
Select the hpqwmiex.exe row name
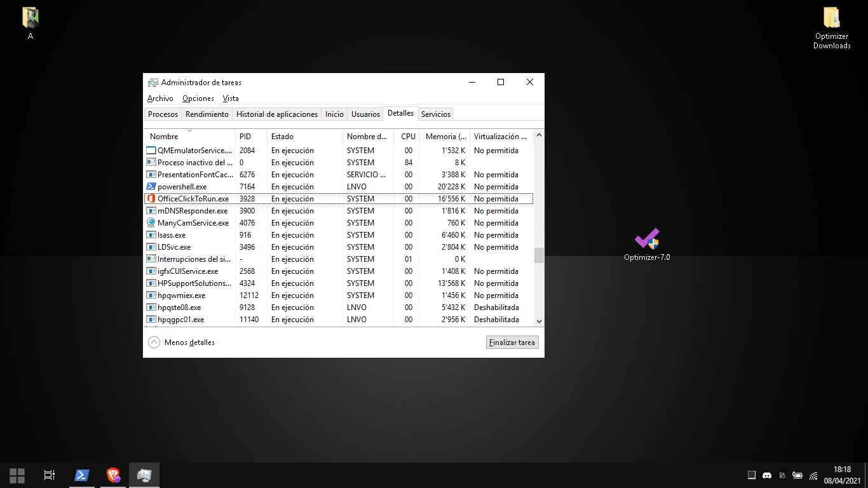[x=181, y=295]
